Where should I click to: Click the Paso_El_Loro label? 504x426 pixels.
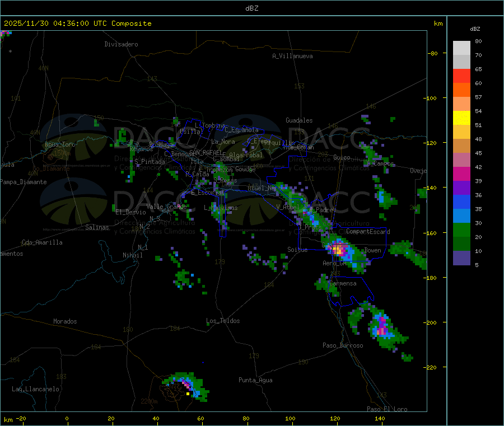coord(387,409)
